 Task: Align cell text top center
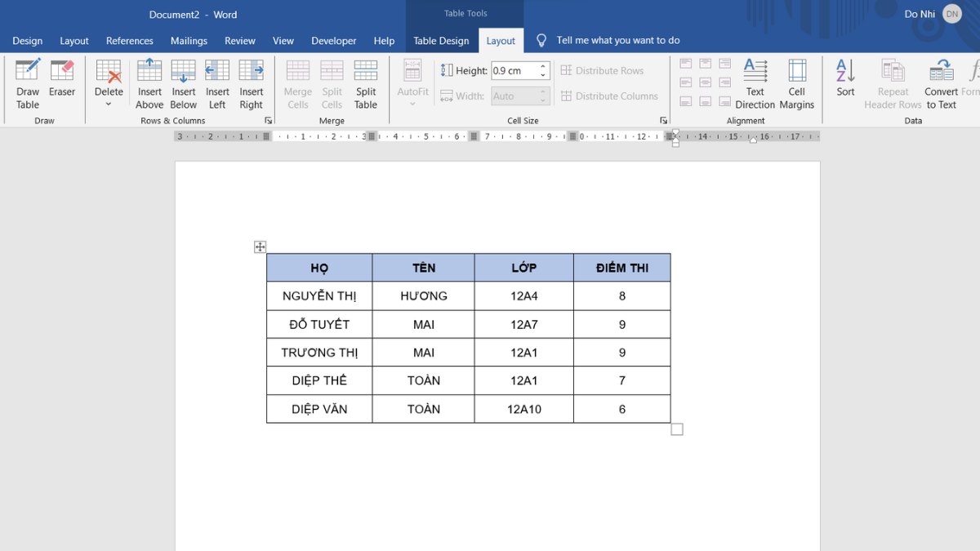pos(705,64)
